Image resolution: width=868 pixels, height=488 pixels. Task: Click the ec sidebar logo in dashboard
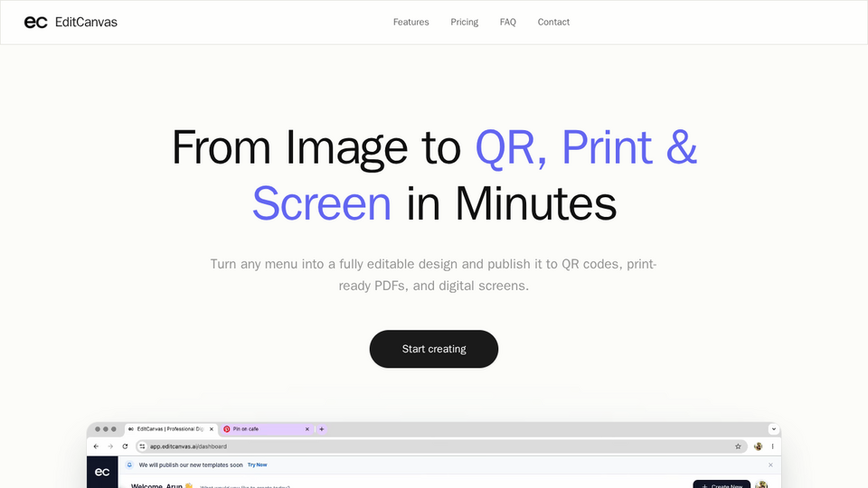(102, 472)
